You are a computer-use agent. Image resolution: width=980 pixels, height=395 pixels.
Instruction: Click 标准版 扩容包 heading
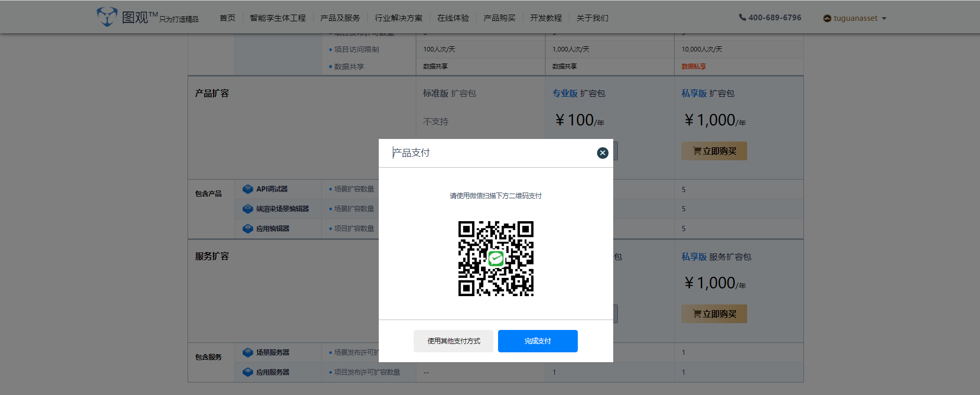450,93
